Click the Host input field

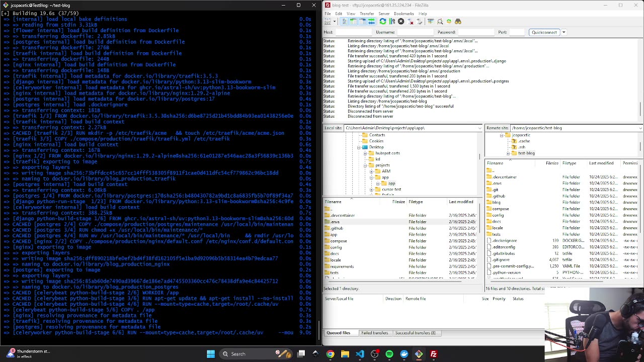coord(354,32)
